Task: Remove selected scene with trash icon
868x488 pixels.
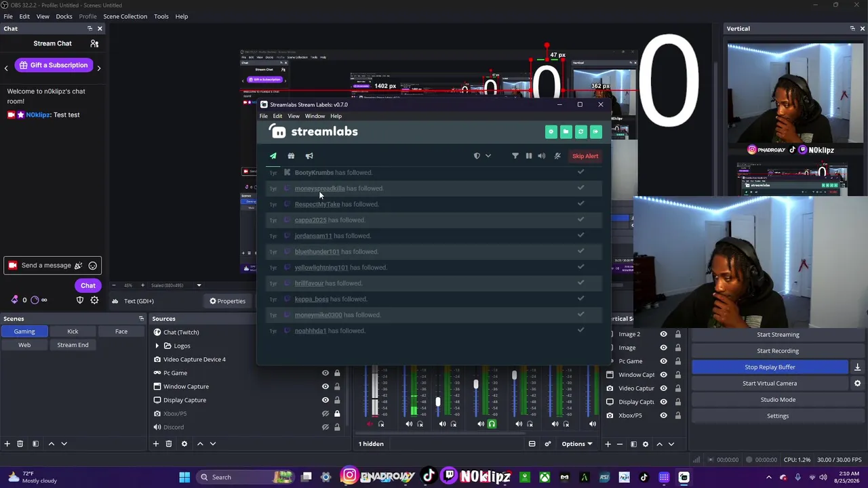Action: pos(20,444)
